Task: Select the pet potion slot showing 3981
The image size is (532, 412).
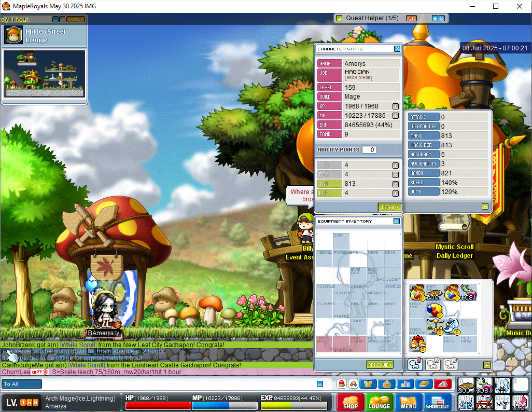Action: [469, 293]
